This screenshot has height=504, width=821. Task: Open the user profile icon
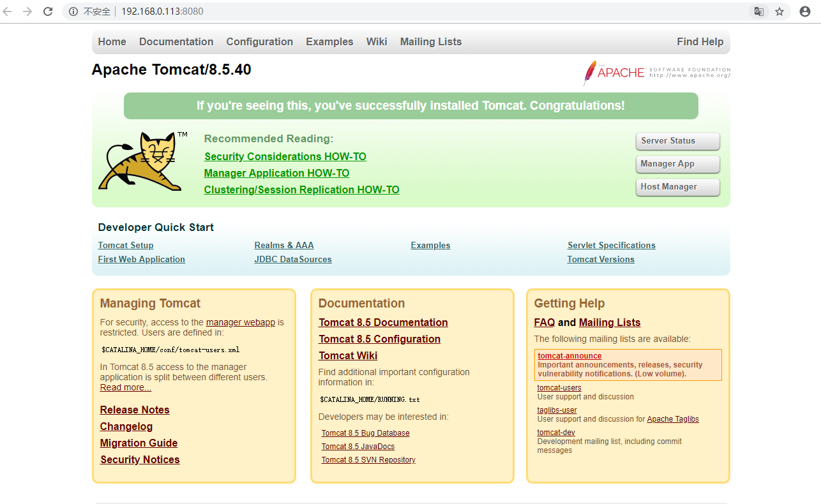(x=805, y=11)
